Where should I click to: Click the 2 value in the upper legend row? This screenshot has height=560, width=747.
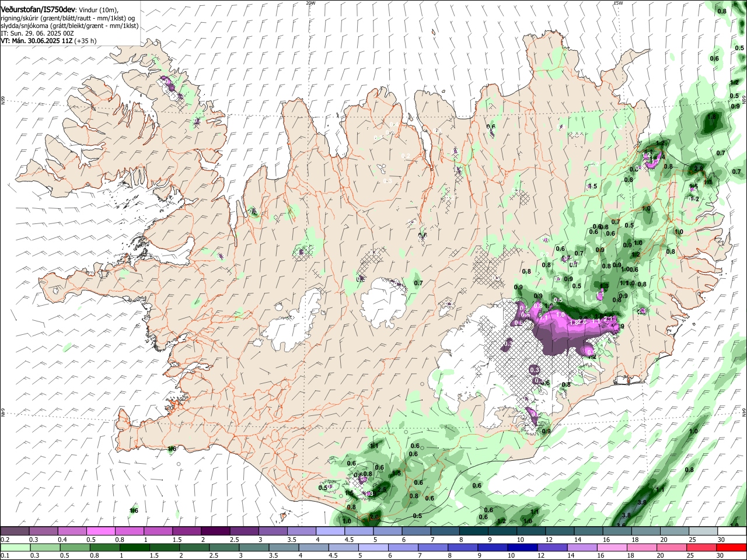point(203,540)
